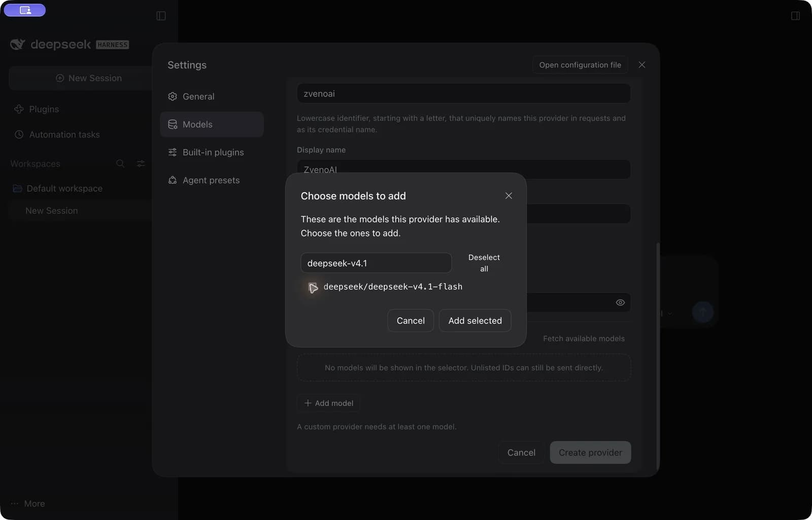The height and width of the screenshot is (520, 812).
Task: Click the Automation tasks clock icon
Action: pos(19,134)
